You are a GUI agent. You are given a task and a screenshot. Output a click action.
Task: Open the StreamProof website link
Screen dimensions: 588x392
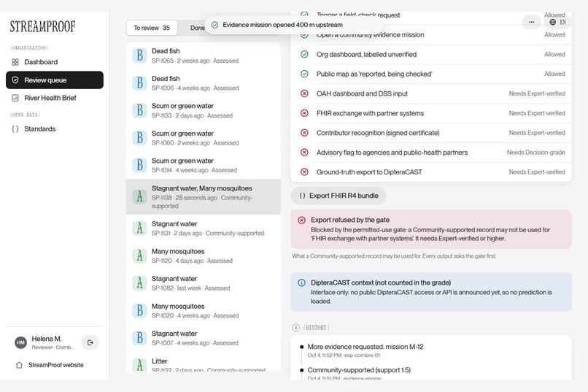pyautogui.click(x=56, y=365)
